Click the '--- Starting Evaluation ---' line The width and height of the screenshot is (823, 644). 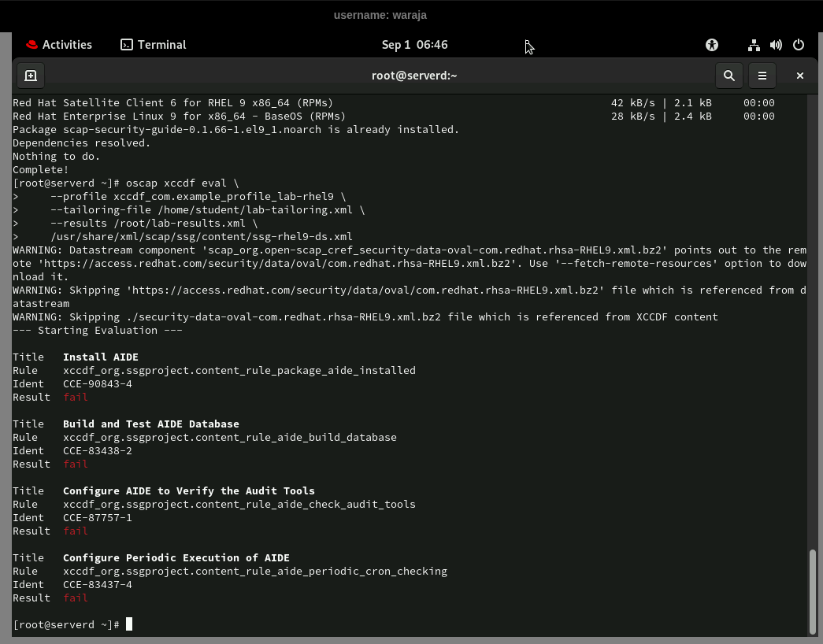(x=98, y=330)
